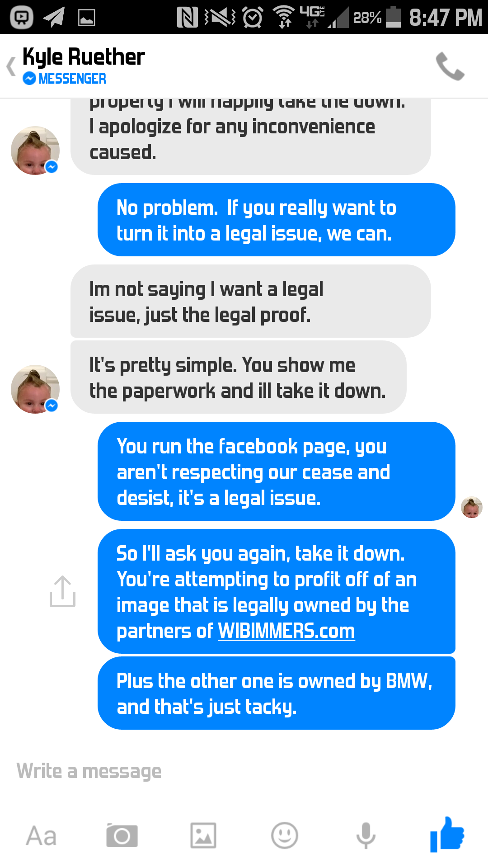Tap the Write a message field
This screenshot has height=868, width=488.
[x=244, y=771]
